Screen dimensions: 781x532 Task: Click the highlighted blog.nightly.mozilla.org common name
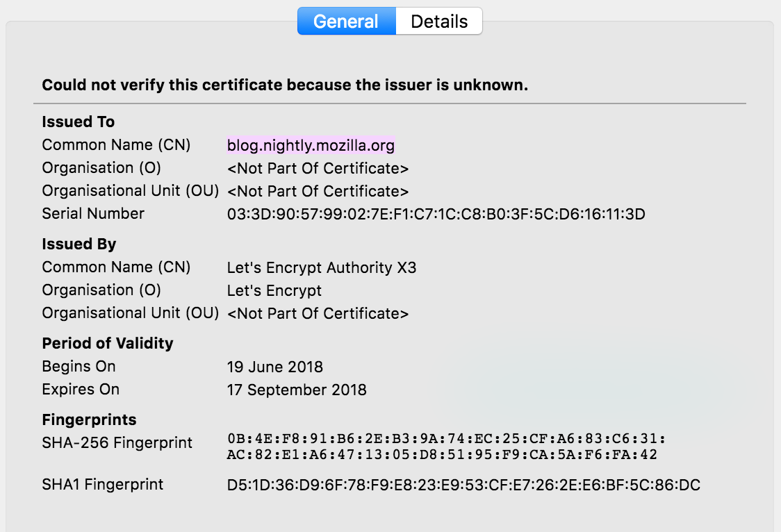311,145
